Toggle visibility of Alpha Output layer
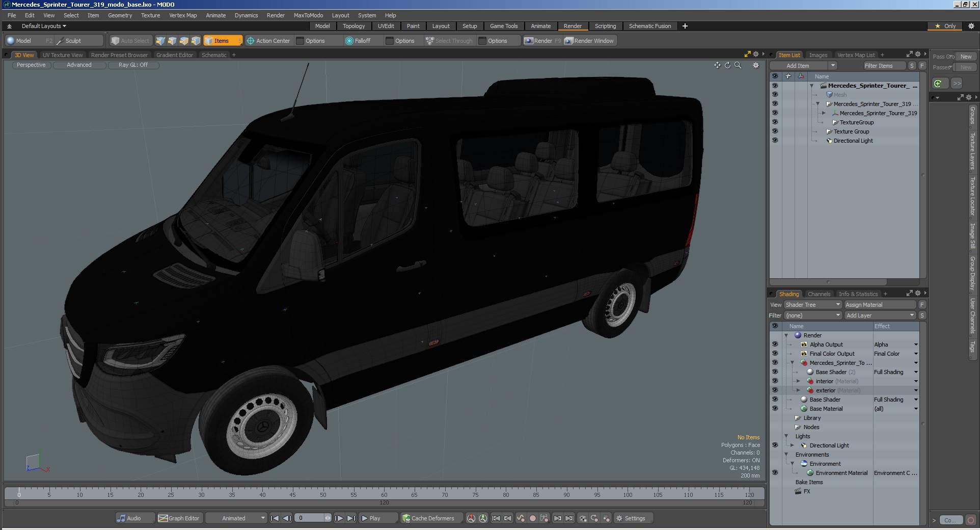980x530 pixels. (x=775, y=344)
